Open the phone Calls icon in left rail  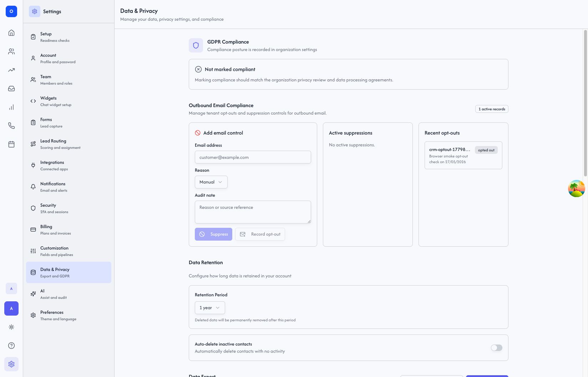tap(11, 126)
